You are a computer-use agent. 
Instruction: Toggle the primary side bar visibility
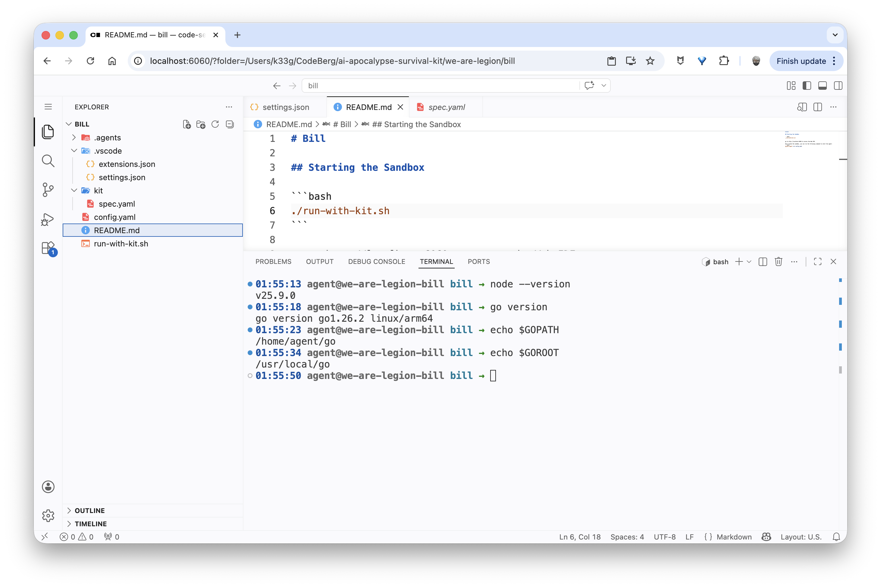point(807,86)
